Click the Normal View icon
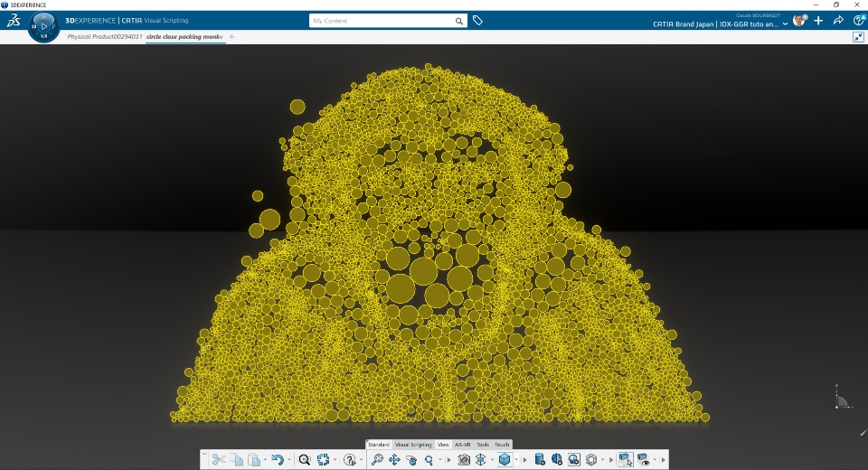868x470 pixels. pos(480,459)
